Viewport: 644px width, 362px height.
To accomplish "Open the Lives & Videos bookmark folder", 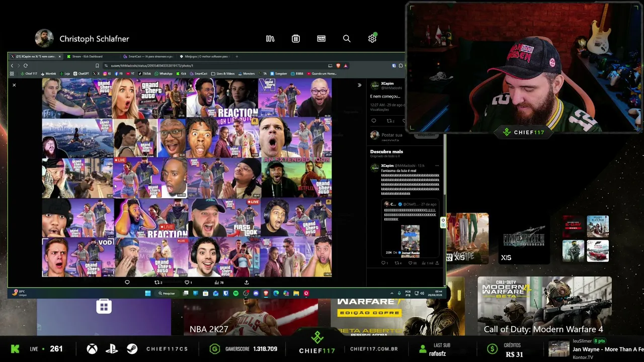I will click(x=223, y=73).
